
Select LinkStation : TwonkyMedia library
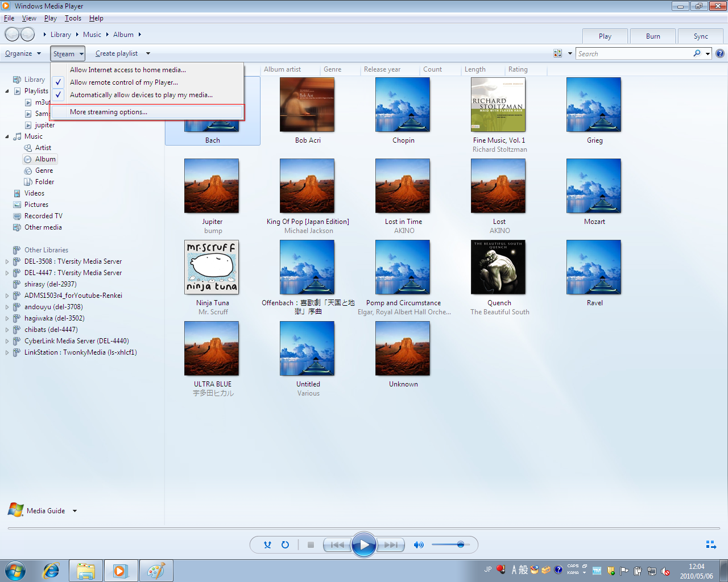pos(81,352)
